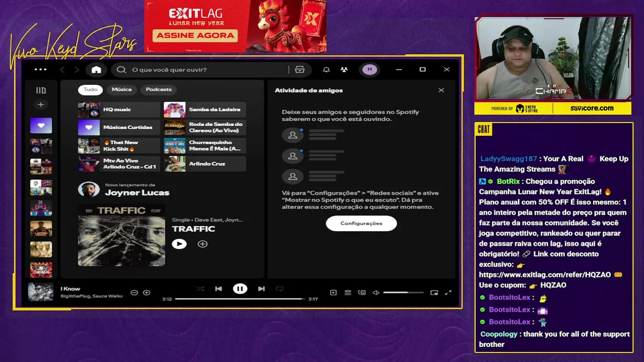Open the Spotify three-dots main menu

[40, 69]
